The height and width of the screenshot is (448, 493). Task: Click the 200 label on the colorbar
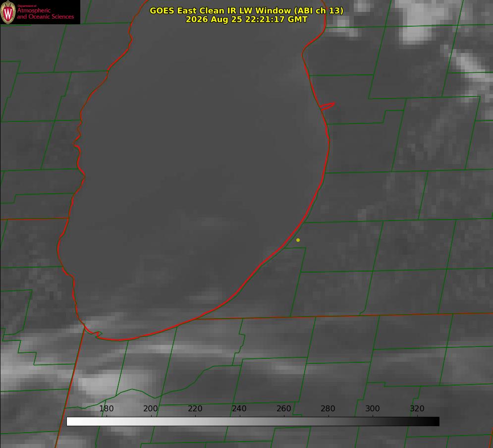(x=150, y=408)
